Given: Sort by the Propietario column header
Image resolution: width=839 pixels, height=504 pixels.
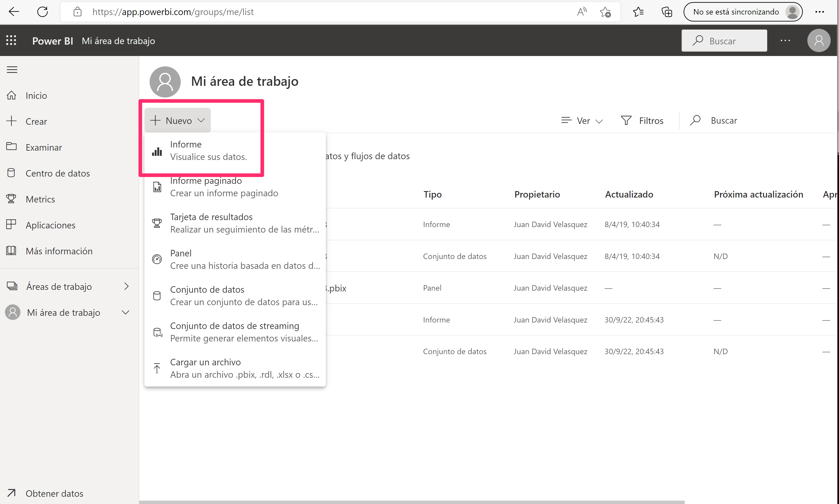Looking at the screenshot, I should pos(537,194).
